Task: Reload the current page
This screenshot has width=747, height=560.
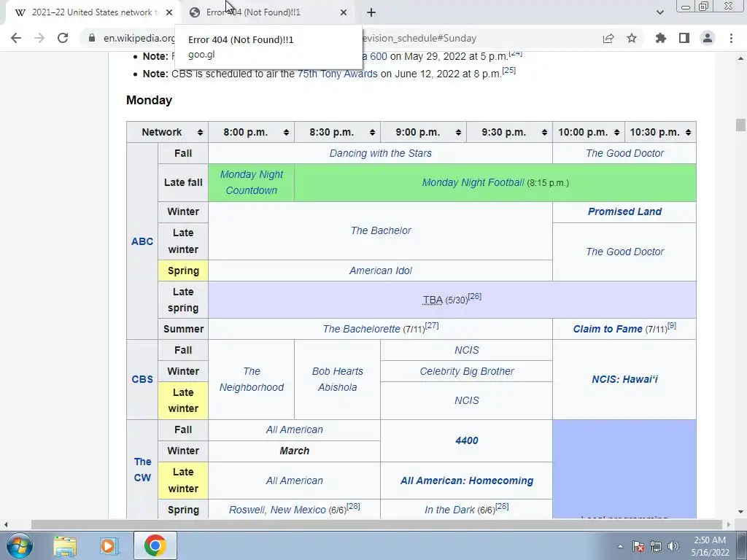Action: (x=63, y=38)
